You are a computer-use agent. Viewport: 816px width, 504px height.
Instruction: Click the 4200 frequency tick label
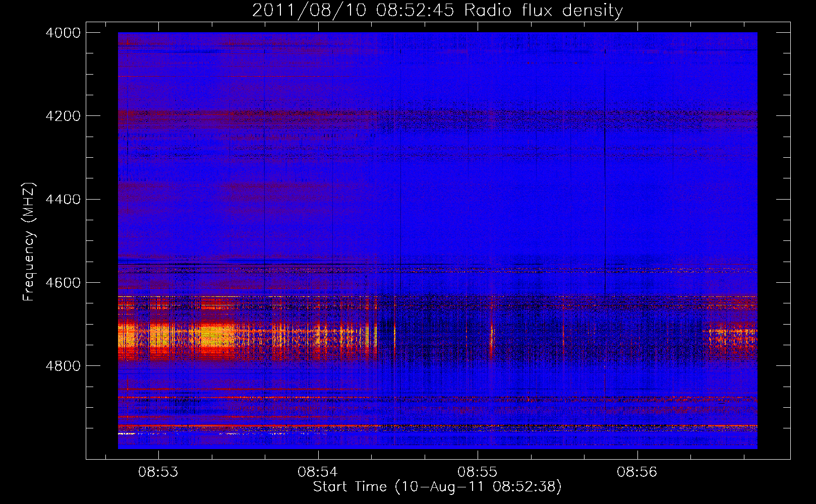pos(63,116)
